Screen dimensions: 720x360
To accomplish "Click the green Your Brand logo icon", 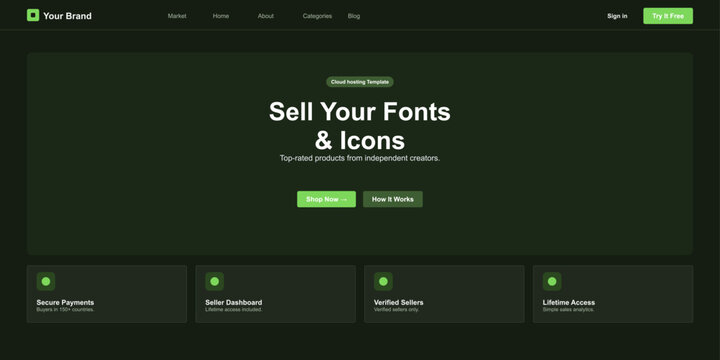I will [x=33, y=16].
